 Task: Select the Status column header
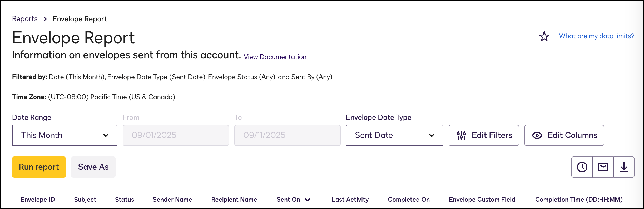pos(125,200)
